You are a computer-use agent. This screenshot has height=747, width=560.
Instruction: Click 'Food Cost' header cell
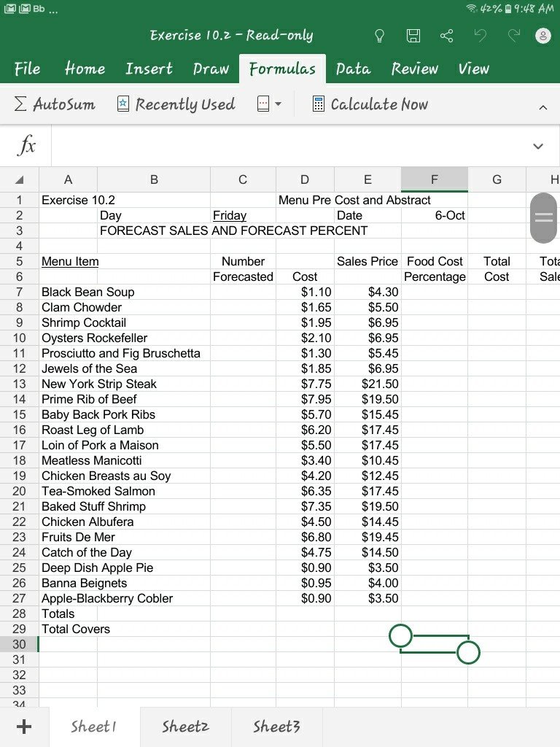click(435, 262)
